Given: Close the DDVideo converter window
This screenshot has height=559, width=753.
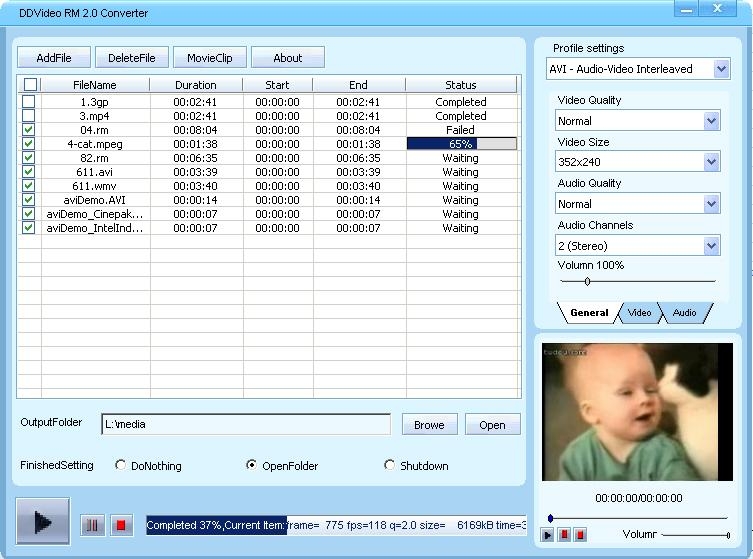Looking at the screenshot, I should [x=719, y=9].
